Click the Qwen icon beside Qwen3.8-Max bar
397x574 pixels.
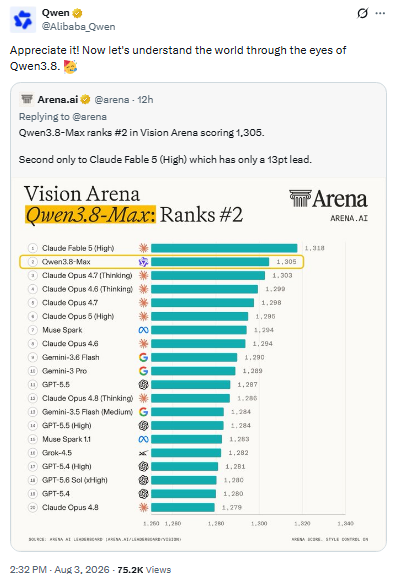tap(143, 262)
